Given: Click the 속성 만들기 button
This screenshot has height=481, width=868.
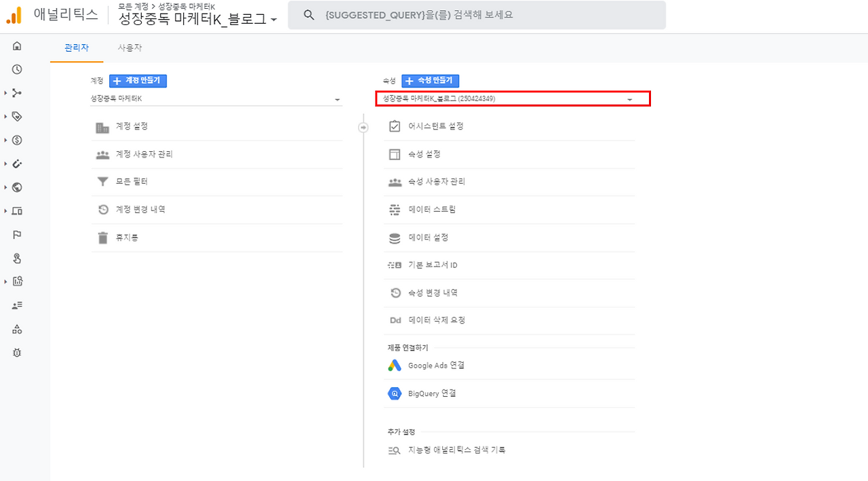Looking at the screenshot, I should pos(431,81).
